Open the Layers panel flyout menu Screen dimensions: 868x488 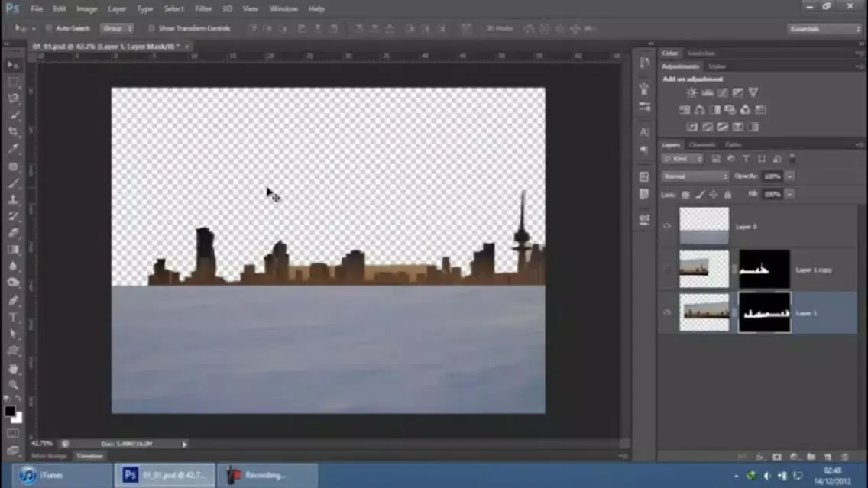[859, 145]
